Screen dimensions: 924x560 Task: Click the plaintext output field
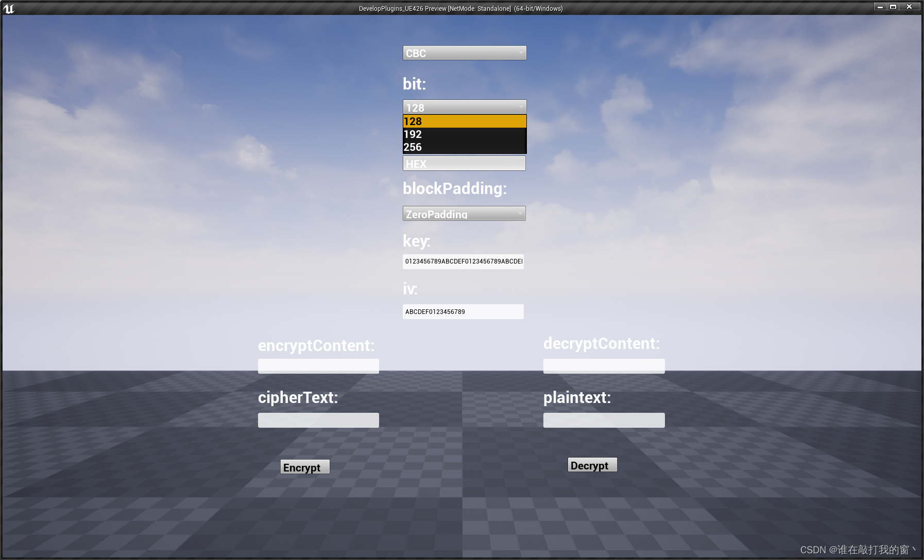pos(603,419)
